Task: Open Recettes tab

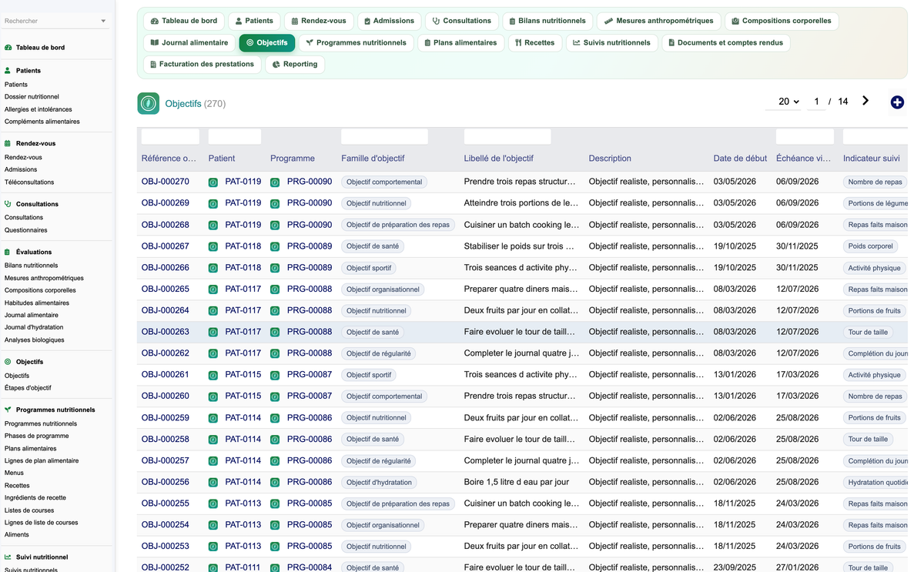Action: tap(534, 43)
